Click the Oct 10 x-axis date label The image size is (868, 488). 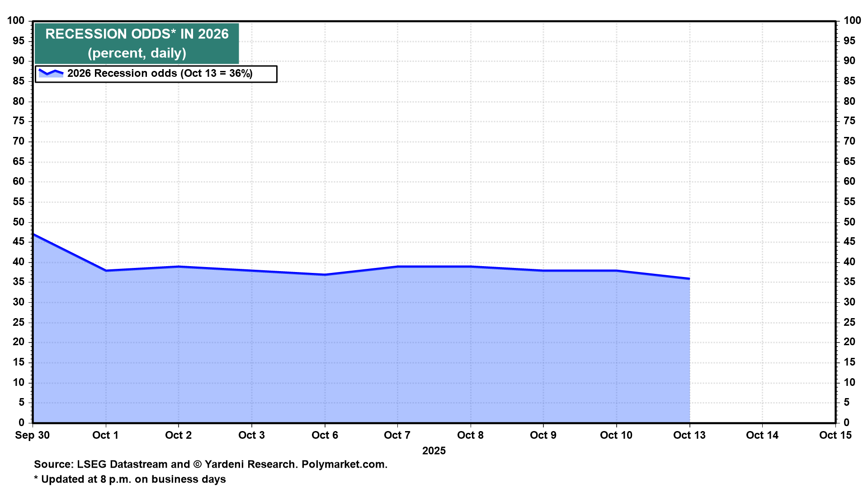click(x=616, y=435)
